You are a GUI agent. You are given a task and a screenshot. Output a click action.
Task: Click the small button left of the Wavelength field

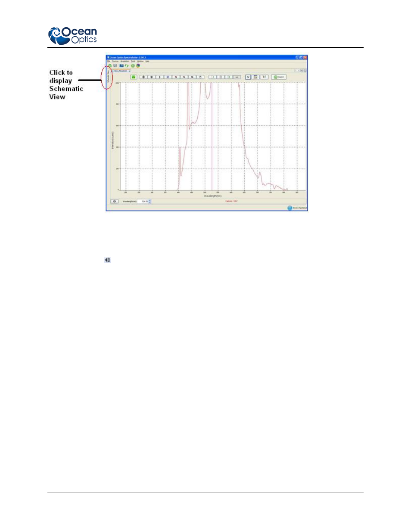click(x=115, y=201)
